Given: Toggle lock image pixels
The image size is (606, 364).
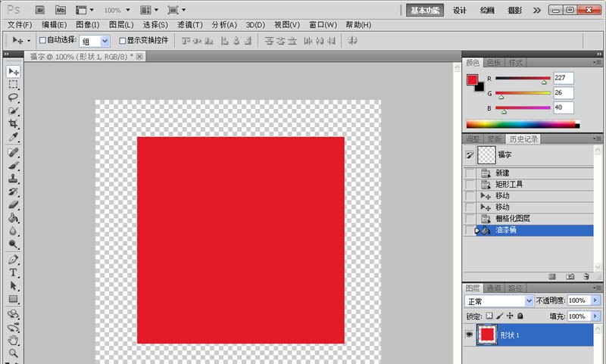Looking at the screenshot, I should click(500, 316).
